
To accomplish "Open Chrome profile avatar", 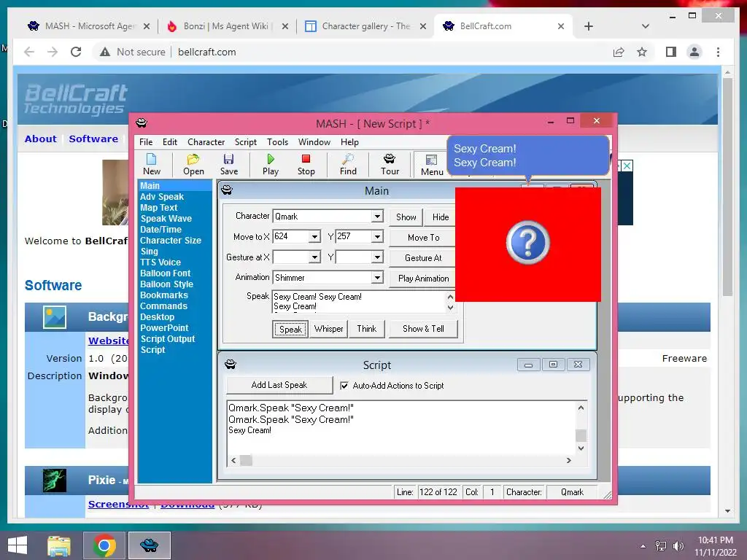I will click(694, 52).
